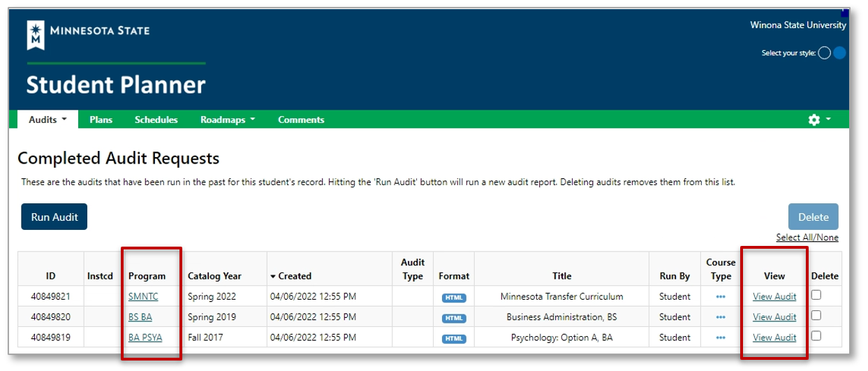Viewport: 868px width, 371px height.
Task: Open course type dots for audit 40849819
Action: (x=720, y=338)
